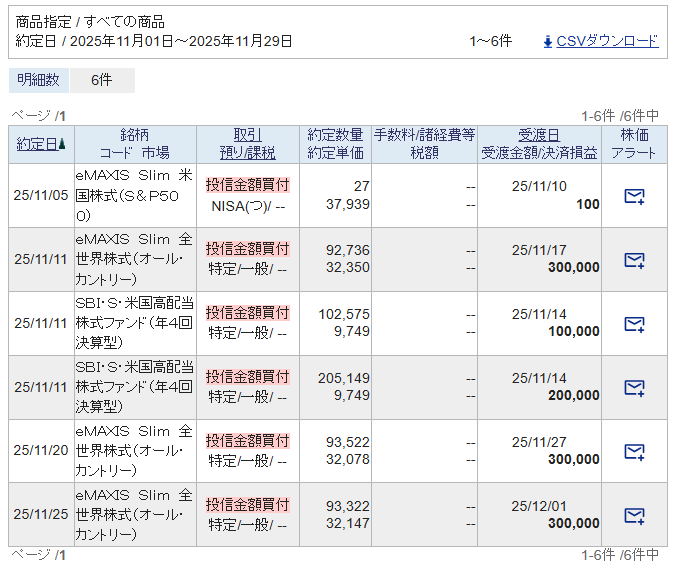The width and height of the screenshot is (675, 573).
Task: Click 投信金額買付 label in 25/11/05 row
Action: (x=247, y=185)
